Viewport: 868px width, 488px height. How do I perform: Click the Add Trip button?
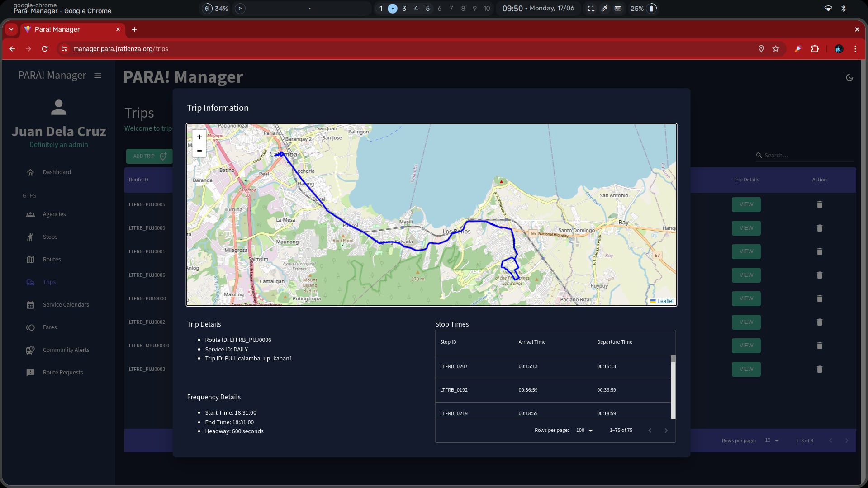click(149, 156)
